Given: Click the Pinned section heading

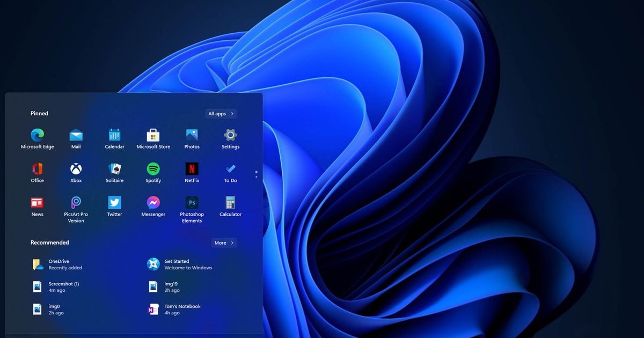Looking at the screenshot, I should pyautogui.click(x=39, y=114).
